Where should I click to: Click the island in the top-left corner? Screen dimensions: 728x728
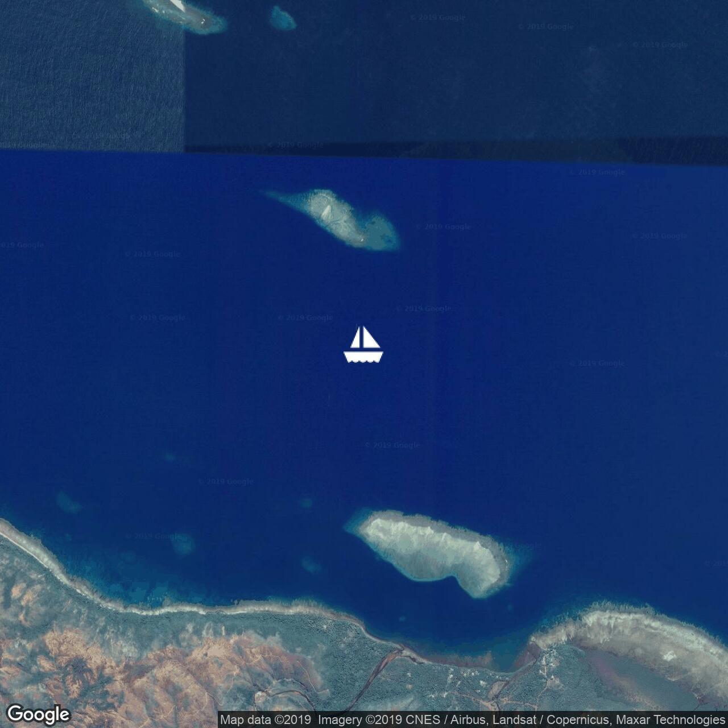(188, 14)
